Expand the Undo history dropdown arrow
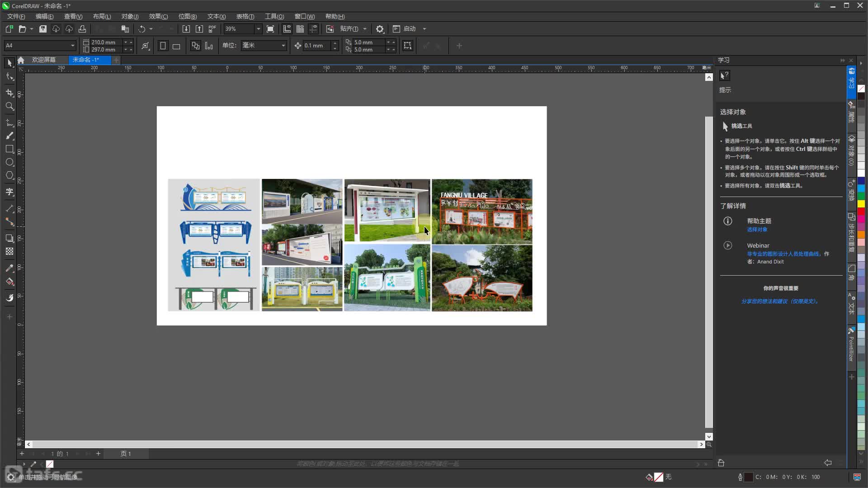The image size is (868, 488). coord(151,29)
